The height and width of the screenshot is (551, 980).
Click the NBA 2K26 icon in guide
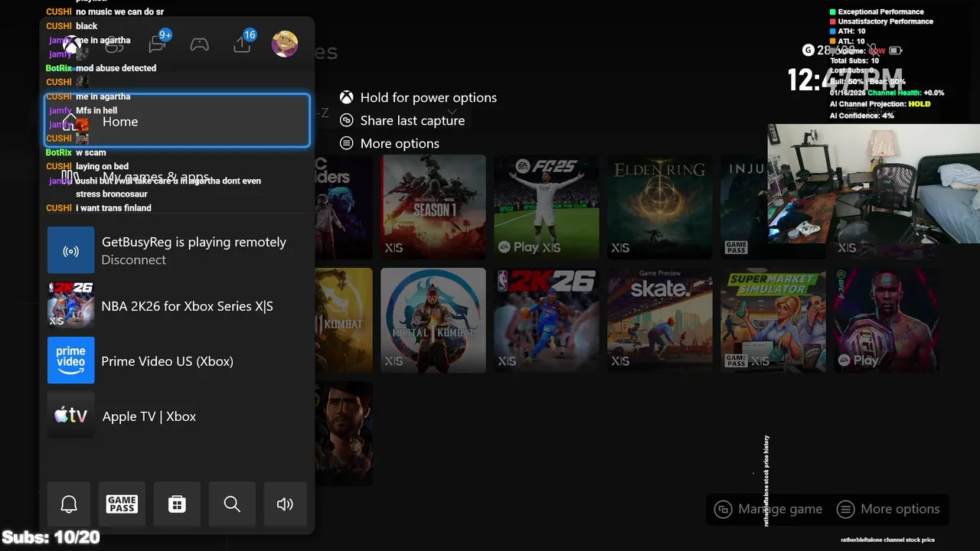[71, 305]
